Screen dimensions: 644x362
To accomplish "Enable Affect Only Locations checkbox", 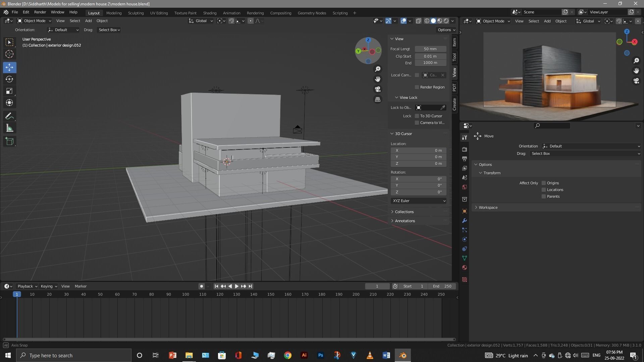I will coord(544,190).
